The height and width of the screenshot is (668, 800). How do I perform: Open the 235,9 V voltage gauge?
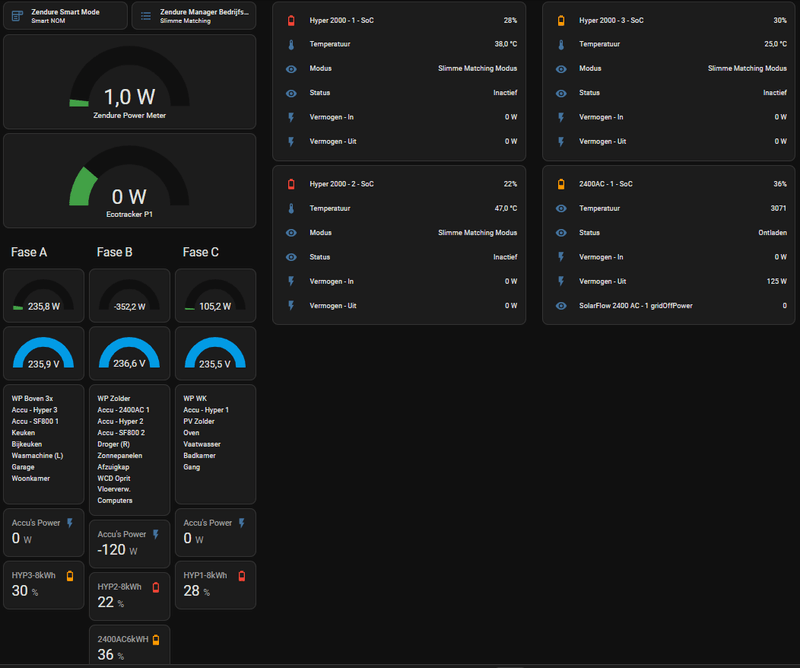tap(44, 354)
